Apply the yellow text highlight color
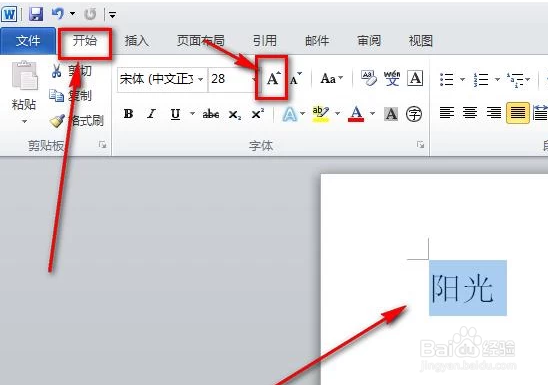 320,114
